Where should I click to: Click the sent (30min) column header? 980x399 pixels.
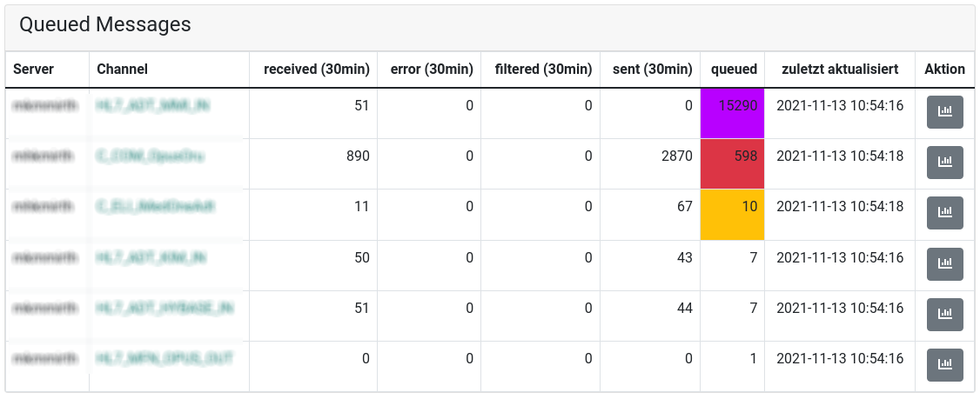pyautogui.click(x=653, y=70)
